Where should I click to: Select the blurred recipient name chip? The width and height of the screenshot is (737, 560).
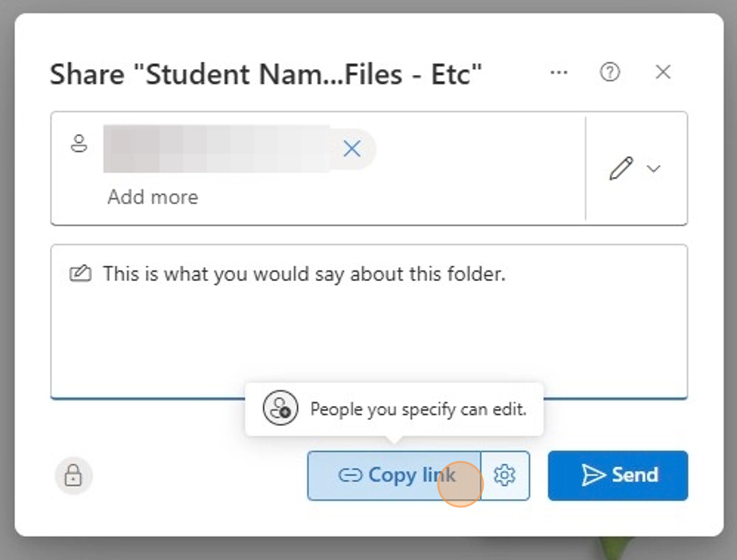[217, 149]
